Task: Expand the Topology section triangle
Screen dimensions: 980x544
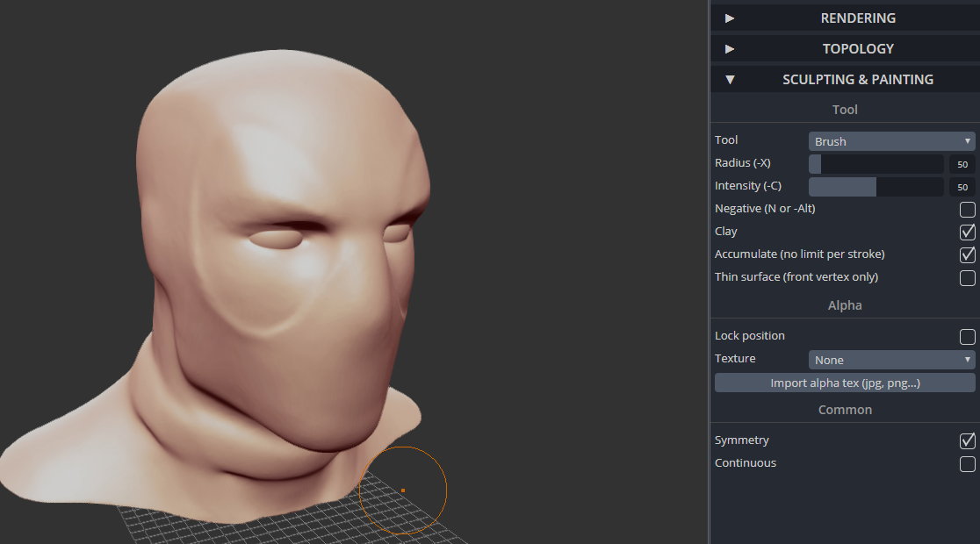Action: 730,49
